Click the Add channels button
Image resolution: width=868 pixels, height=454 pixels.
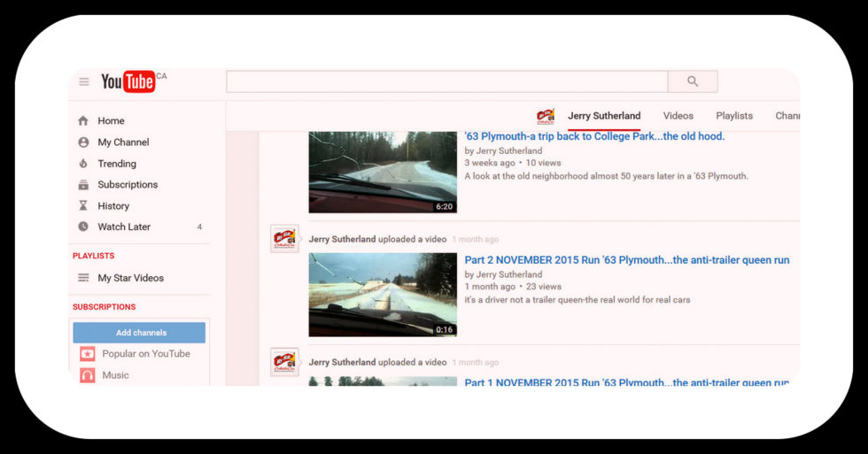(x=139, y=333)
